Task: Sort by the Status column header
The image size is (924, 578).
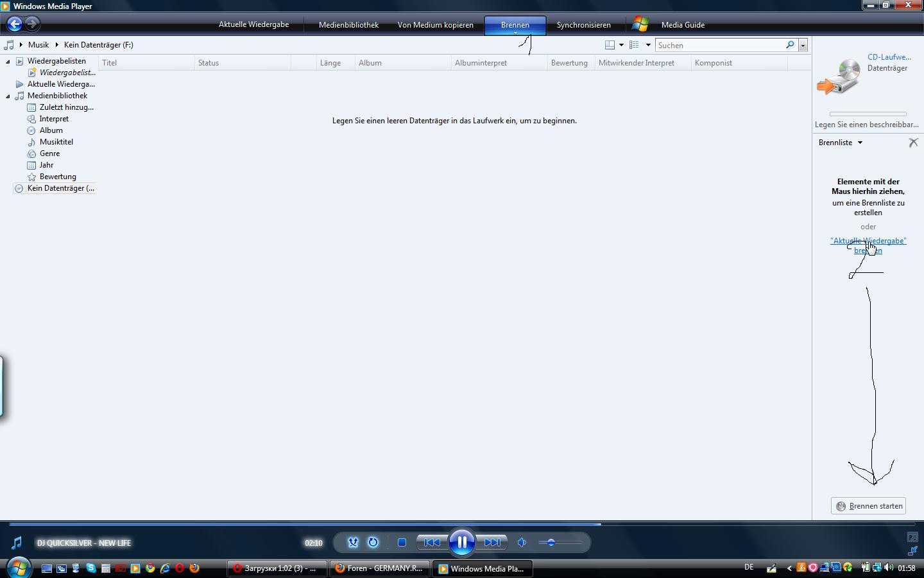Action: click(243, 63)
